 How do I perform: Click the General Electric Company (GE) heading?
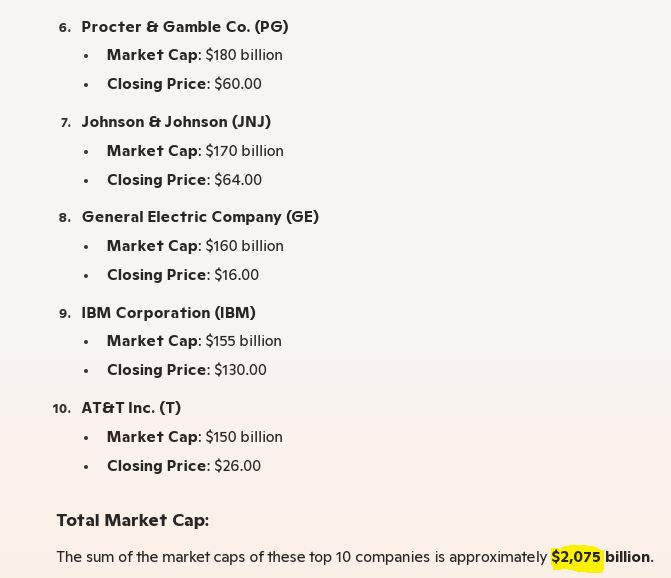pos(200,217)
